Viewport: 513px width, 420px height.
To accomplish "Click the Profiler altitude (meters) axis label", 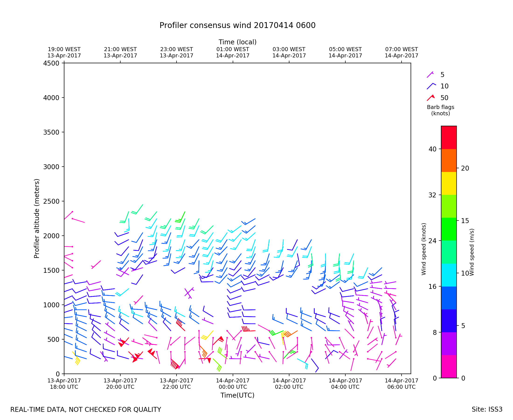I will [37, 218].
